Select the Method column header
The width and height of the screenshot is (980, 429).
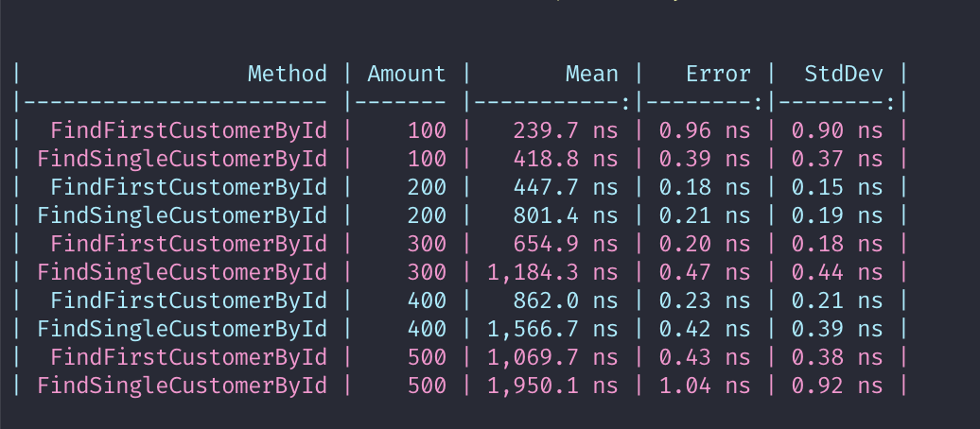point(288,74)
